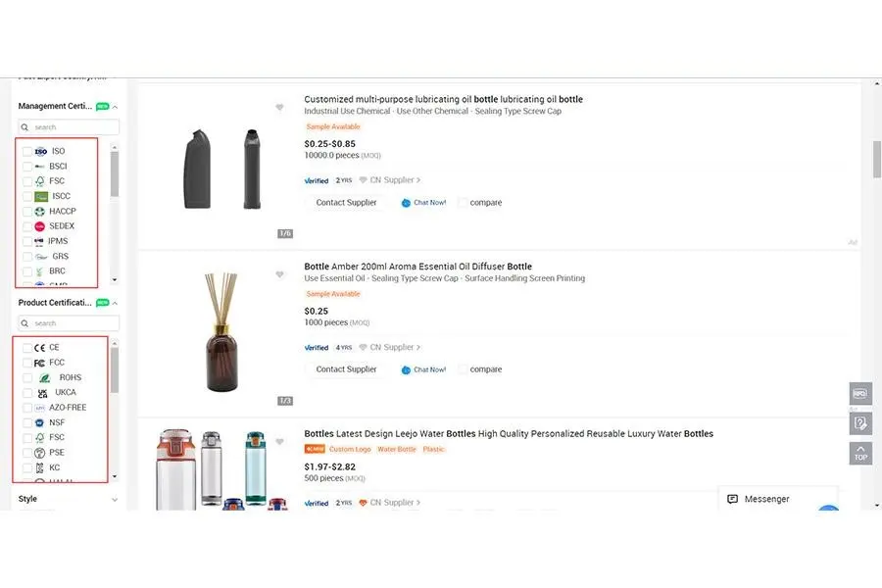
Task: Open the RFQ icon on the right edge
Action: click(x=858, y=392)
